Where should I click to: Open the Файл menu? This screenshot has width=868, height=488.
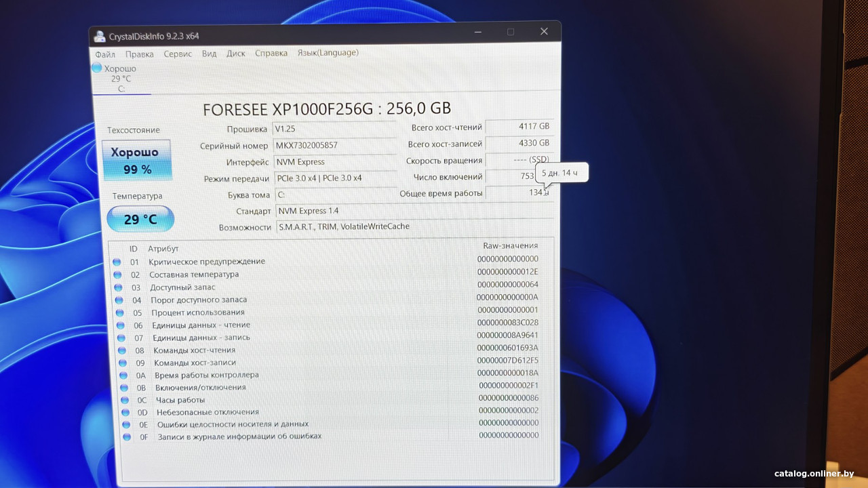[105, 54]
